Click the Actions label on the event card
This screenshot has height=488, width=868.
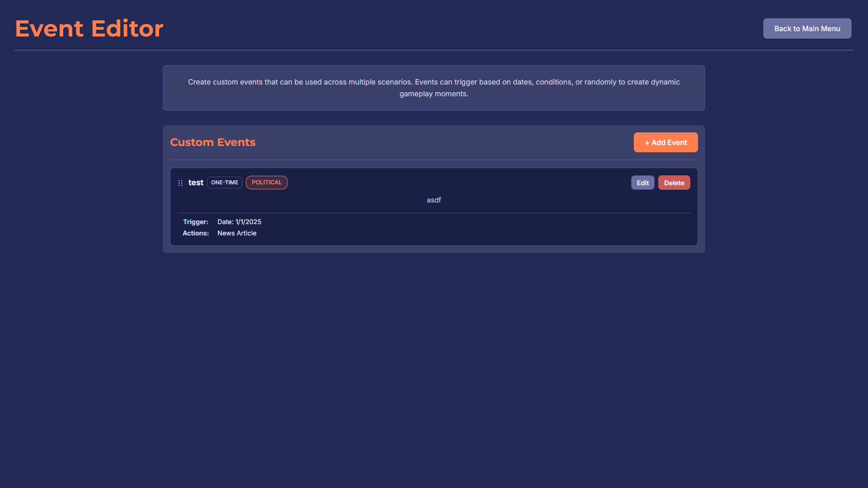[x=195, y=233]
